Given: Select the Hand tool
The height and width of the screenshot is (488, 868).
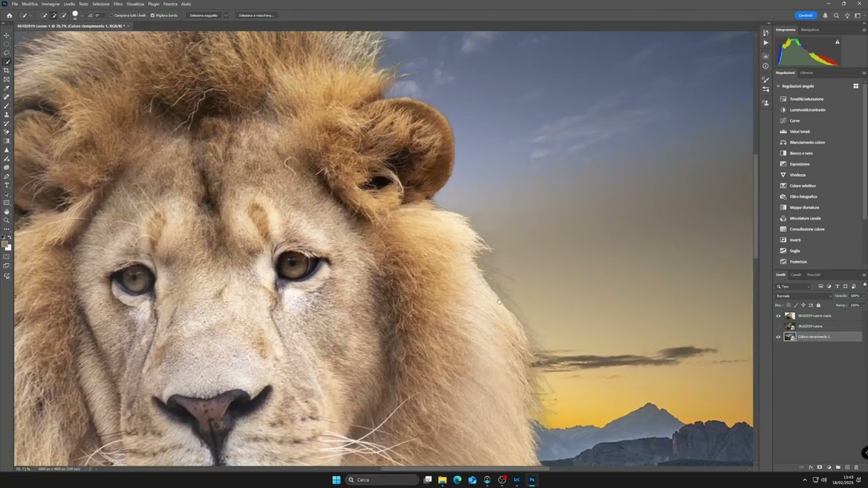Looking at the screenshot, I should pos(7,211).
